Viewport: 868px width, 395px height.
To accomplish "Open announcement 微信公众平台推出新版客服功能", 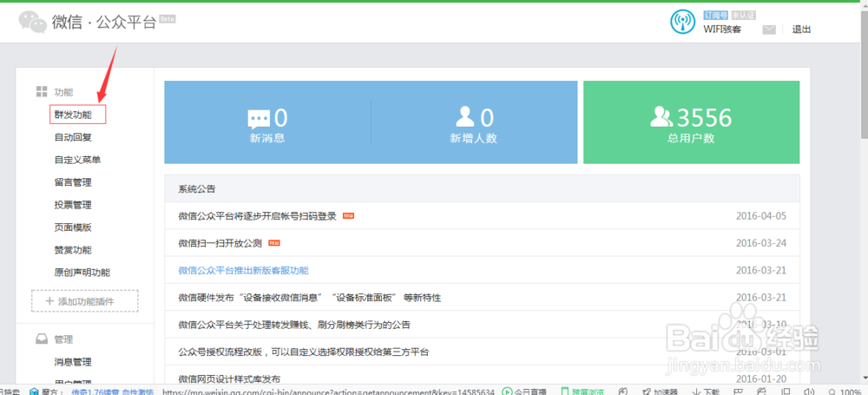I will 243,270.
